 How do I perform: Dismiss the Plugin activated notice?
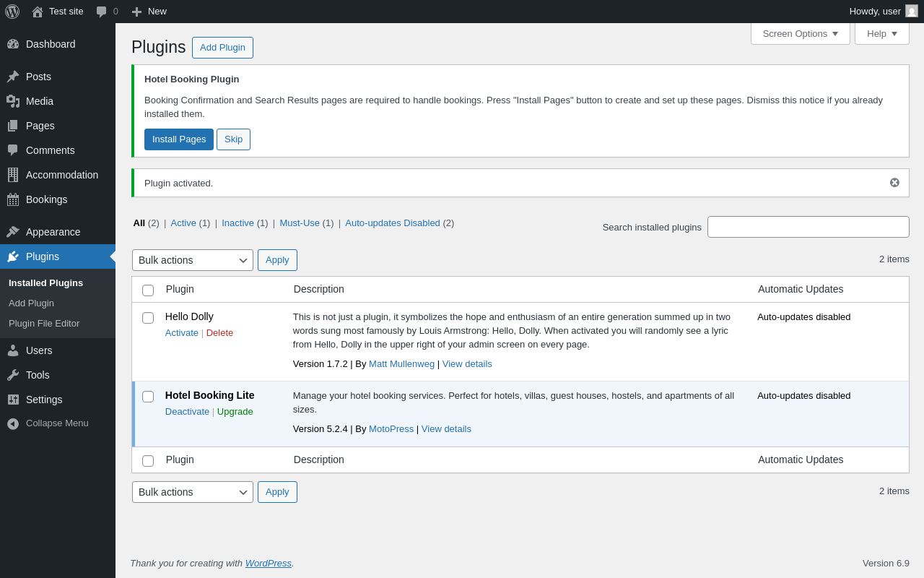(x=894, y=183)
